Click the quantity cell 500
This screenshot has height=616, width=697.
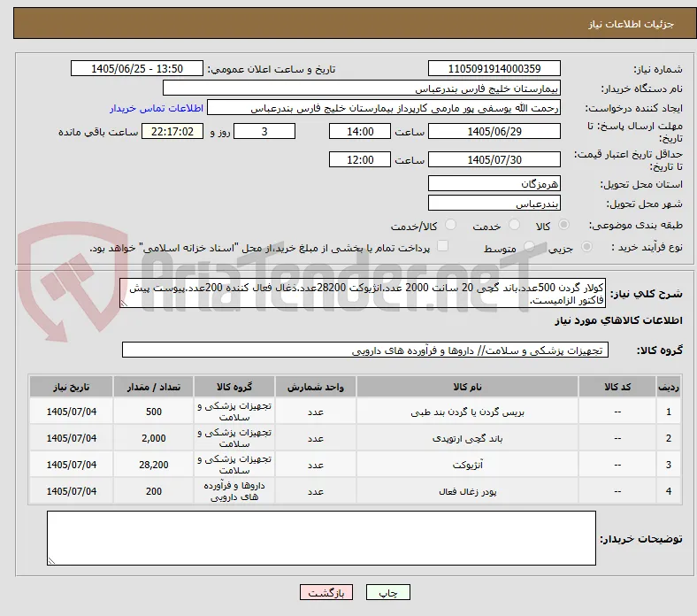153,412
